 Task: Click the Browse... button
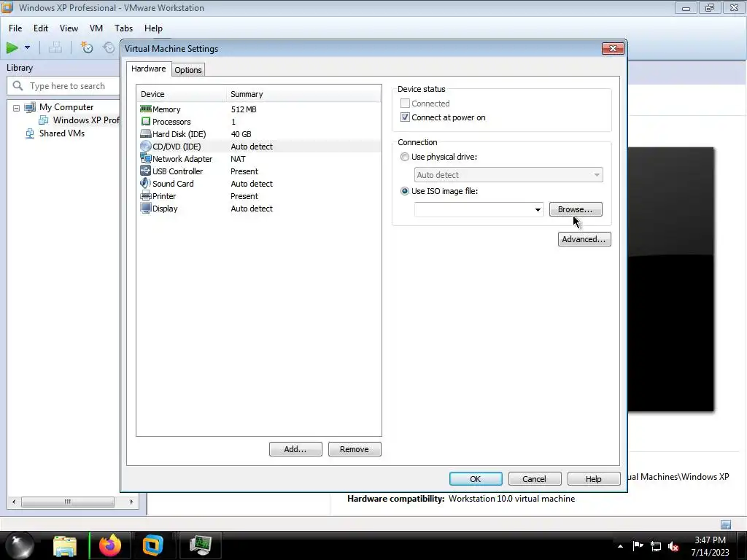(x=576, y=209)
